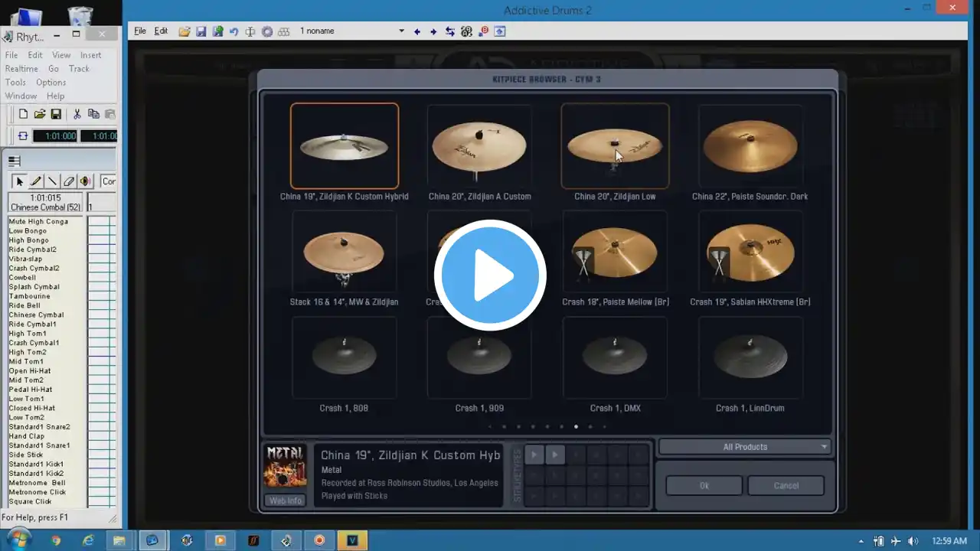Play the first stroke type preview
Screen dimensions: 980x551
coord(534,455)
